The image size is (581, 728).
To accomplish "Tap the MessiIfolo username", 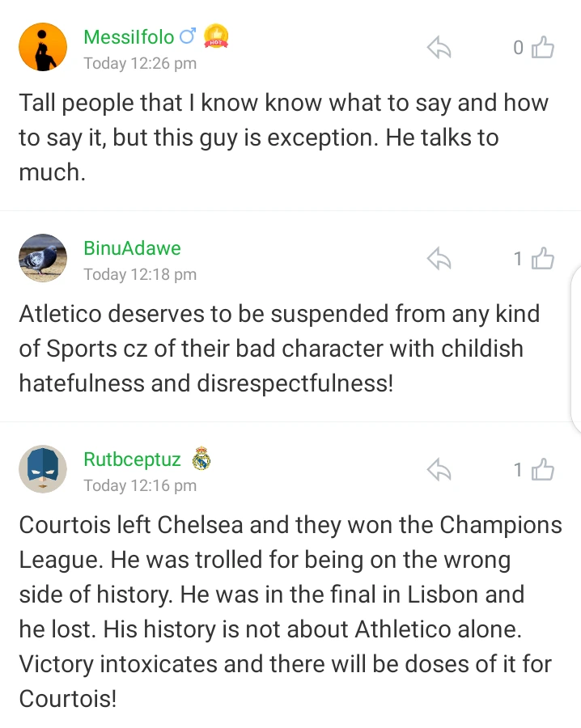I will (x=129, y=37).
